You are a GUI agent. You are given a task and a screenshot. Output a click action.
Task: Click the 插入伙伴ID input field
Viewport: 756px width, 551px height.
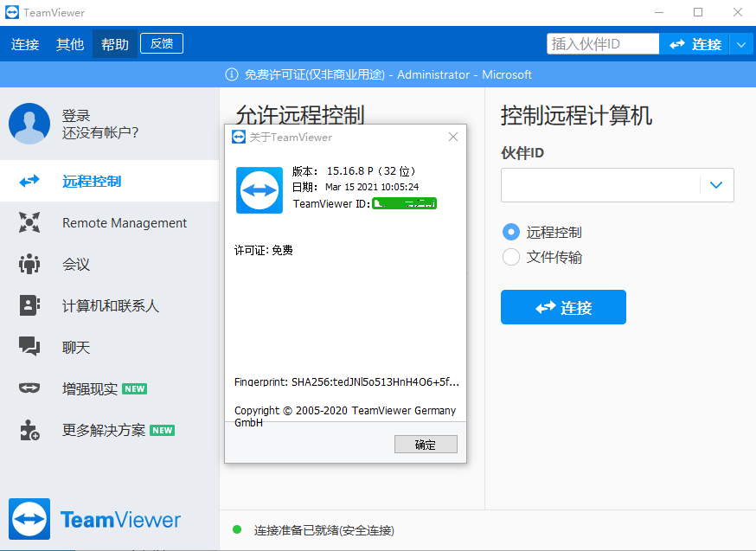point(603,44)
